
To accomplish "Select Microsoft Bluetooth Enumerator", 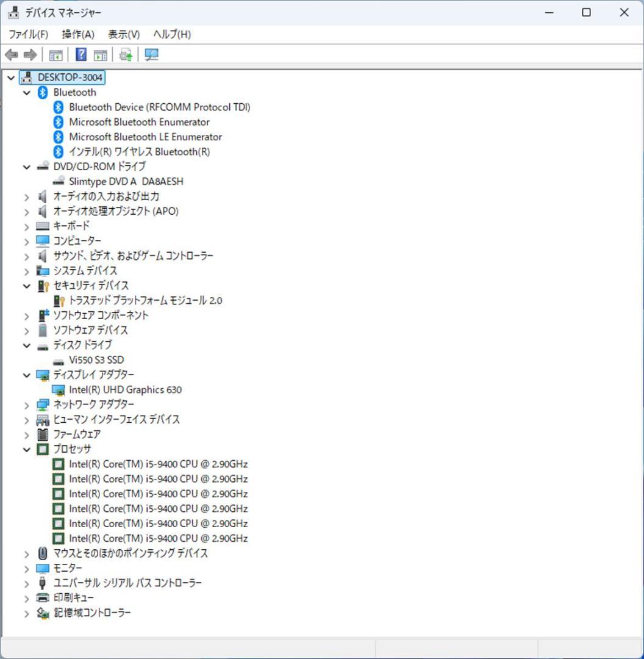I will [x=139, y=122].
